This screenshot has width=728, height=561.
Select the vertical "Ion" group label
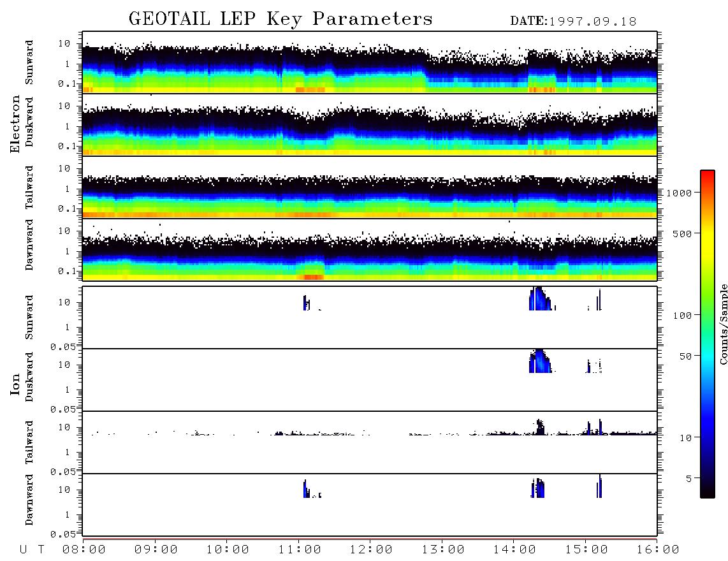15,384
